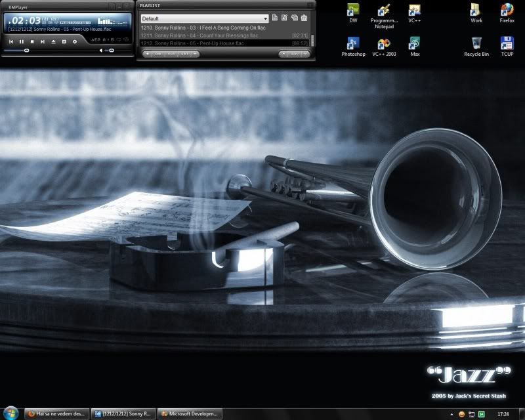Open the TCUP desktop shortcut

coord(507,47)
